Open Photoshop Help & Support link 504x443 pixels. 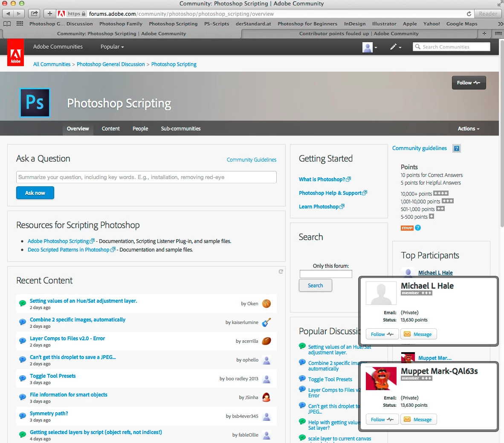[x=333, y=193]
